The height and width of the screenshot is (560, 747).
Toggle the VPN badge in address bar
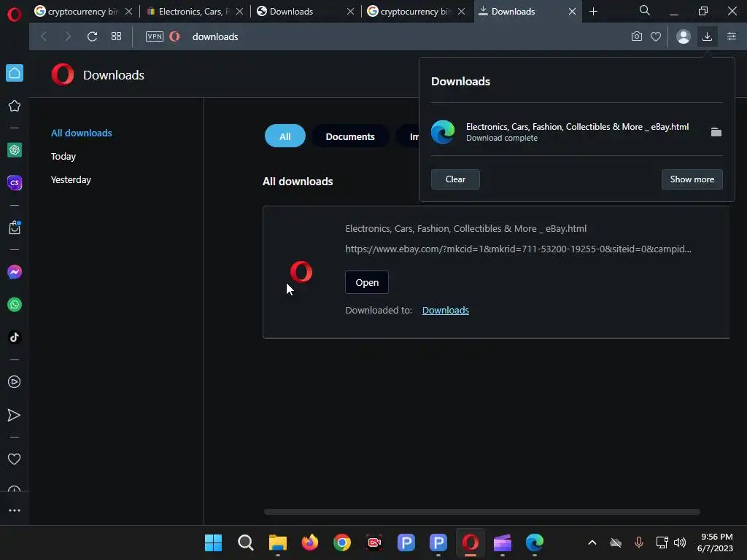pos(155,36)
